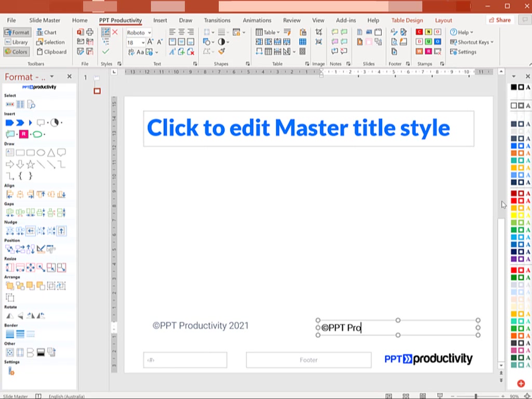
Task: Click the red C stamp
Action: (419, 32)
